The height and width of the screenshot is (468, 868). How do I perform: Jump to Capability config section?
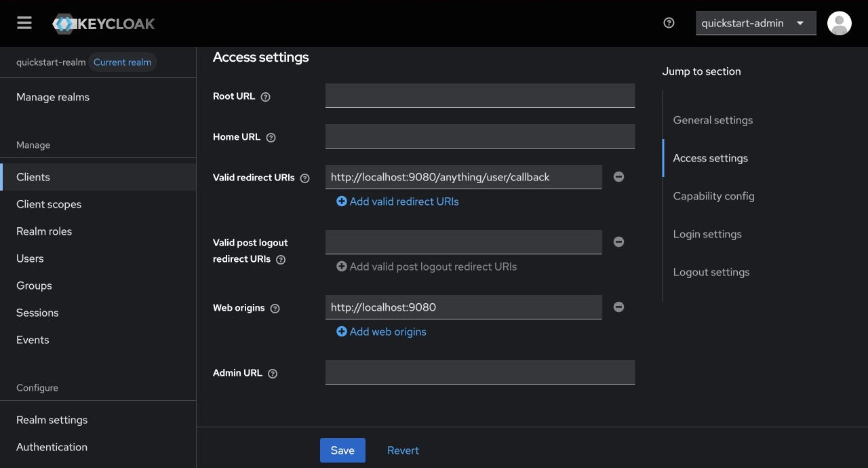coord(713,196)
